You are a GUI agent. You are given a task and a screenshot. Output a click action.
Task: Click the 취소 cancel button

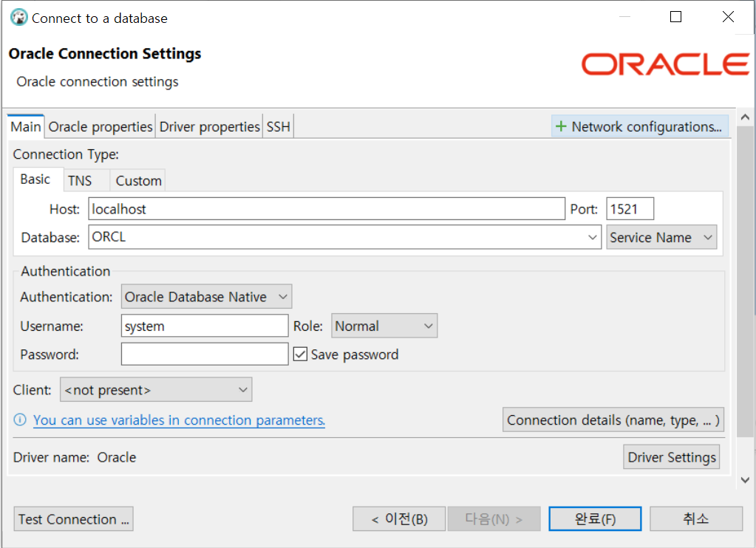(x=695, y=518)
